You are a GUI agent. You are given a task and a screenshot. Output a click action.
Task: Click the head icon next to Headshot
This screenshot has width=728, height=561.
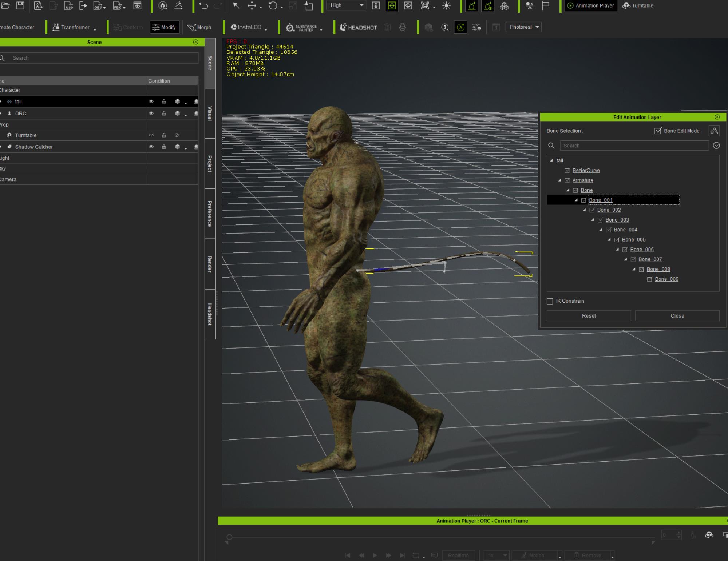[402, 27]
